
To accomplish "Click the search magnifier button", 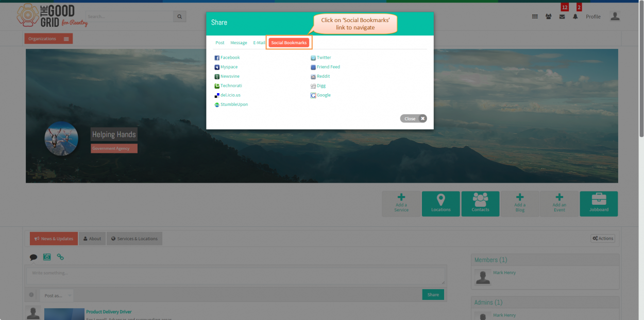I will (179, 16).
